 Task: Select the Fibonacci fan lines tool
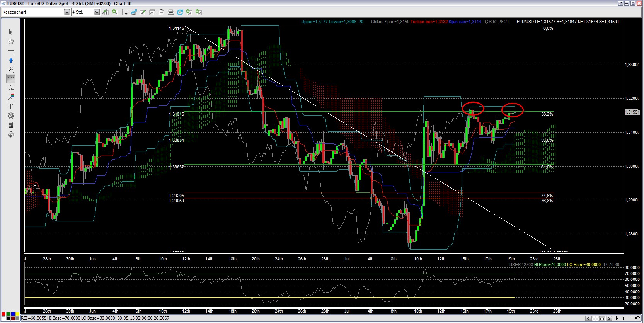pos(11,88)
